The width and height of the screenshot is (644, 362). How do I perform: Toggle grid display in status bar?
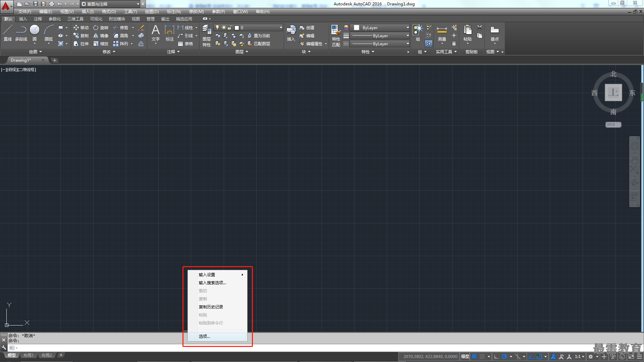tap(474, 357)
